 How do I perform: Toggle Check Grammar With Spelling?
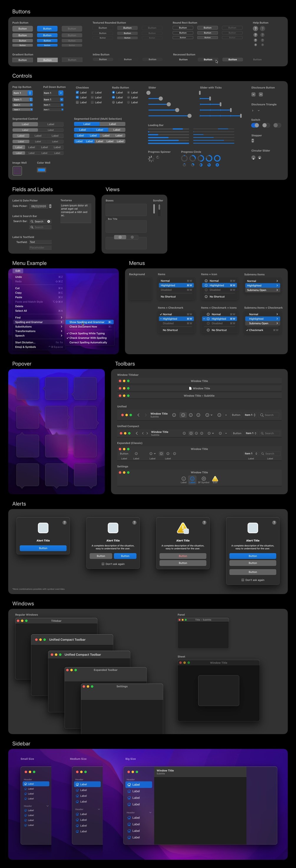[90, 337]
